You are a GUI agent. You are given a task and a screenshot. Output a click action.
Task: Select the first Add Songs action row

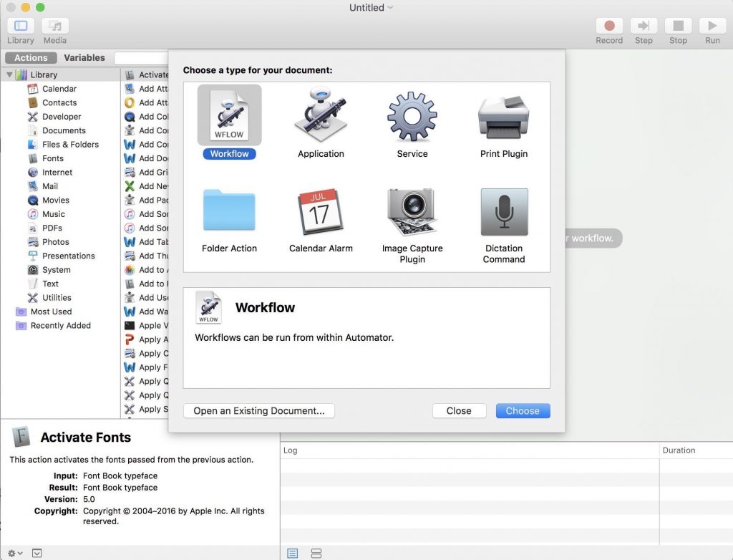click(145, 214)
